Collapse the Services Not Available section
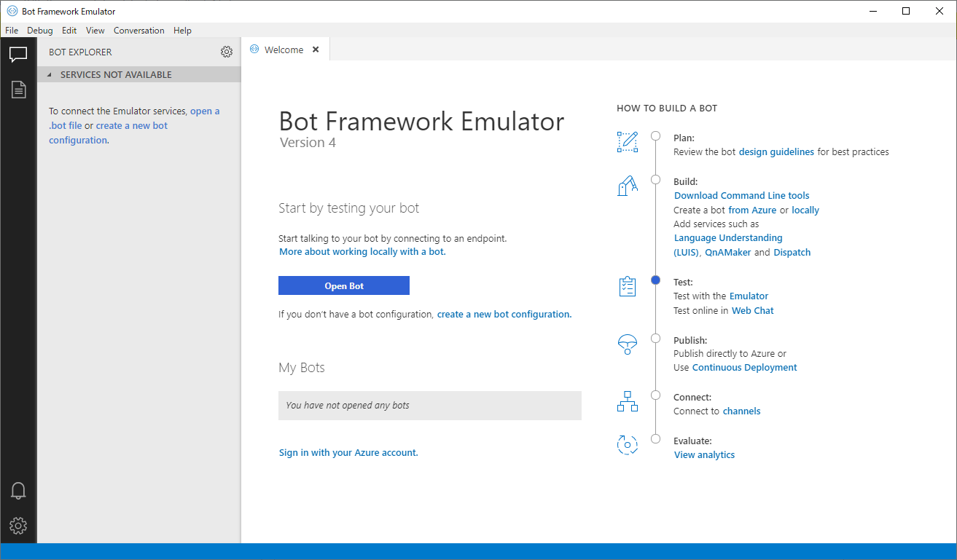 pyautogui.click(x=138, y=74)
